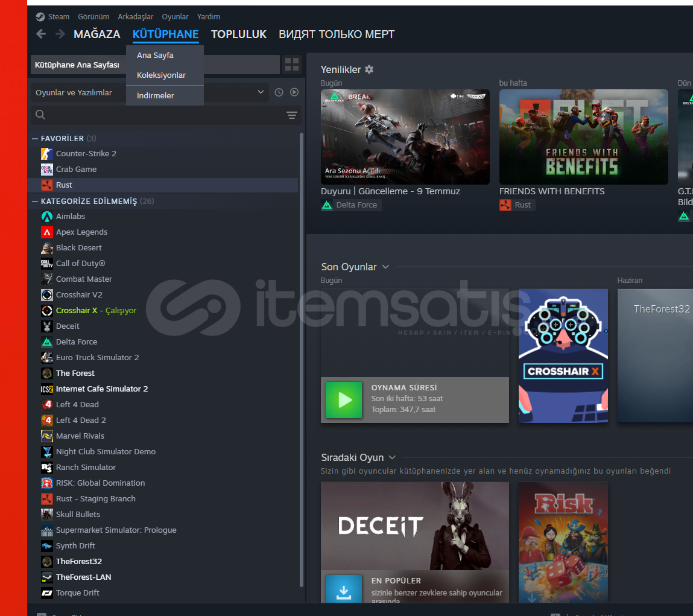Select Rust in favorites list
Image resolution: width=693 pixels, height=616 pixels.
(x=163, y=185)
